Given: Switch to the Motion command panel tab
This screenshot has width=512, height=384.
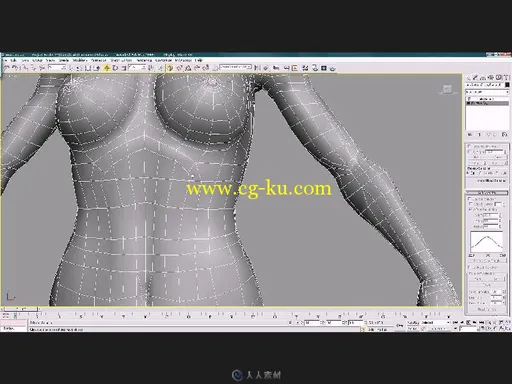Looking at the screenshot, I should tap(490, 77).
